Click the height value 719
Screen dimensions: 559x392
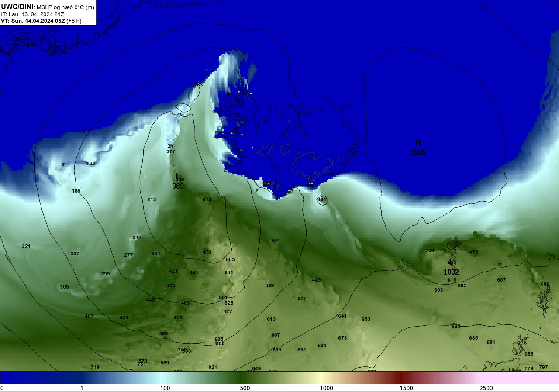pos(95,367)
